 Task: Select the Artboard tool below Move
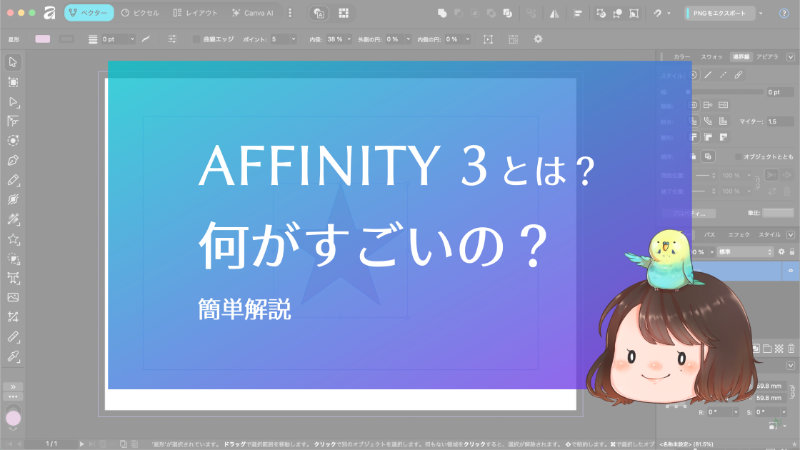click(x=13, y=82)
